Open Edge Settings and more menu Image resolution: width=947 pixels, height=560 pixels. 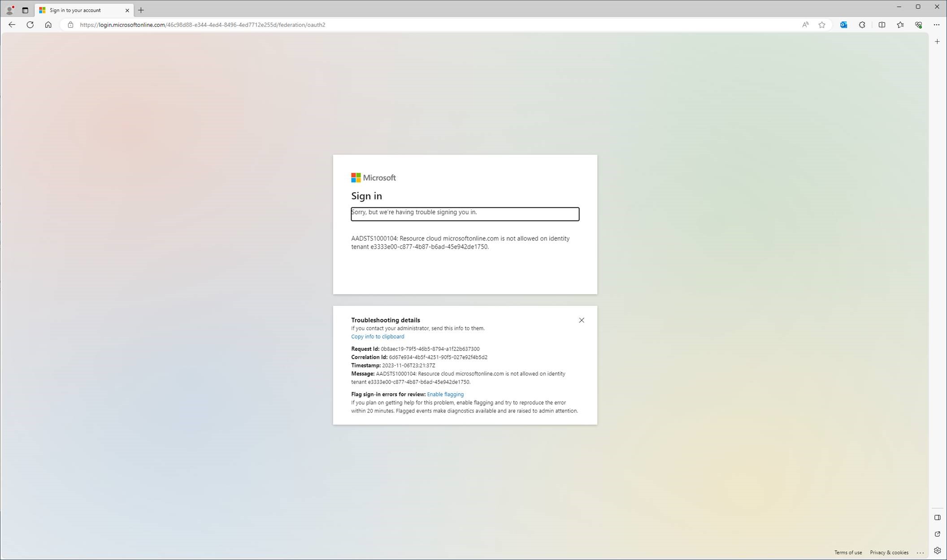[936, 25]
